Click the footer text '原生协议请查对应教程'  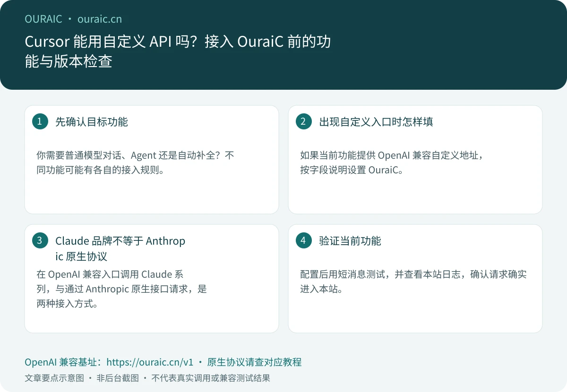pyautogui.click(x=254, y=362)
